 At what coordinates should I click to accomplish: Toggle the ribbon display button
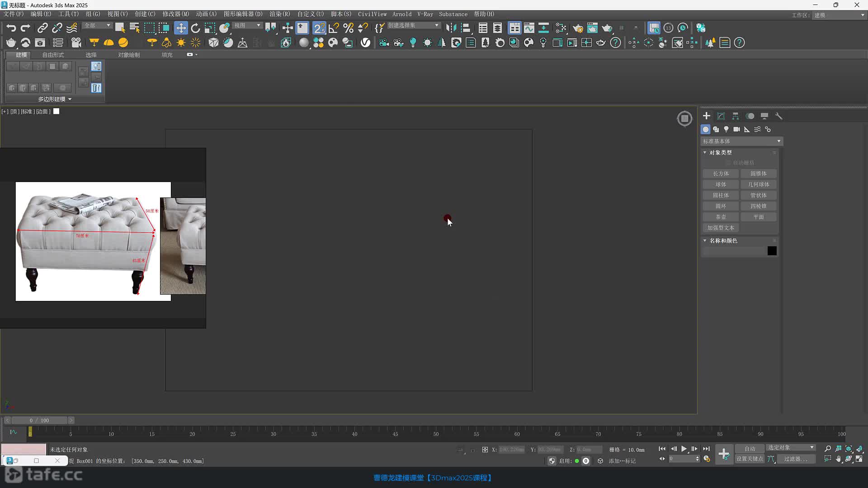514,28
